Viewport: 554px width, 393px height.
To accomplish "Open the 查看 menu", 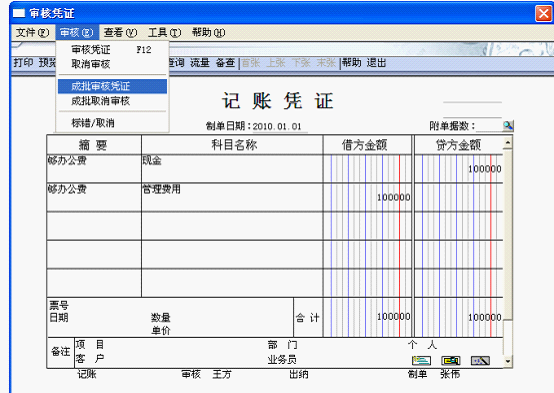I will coord(120,33).
